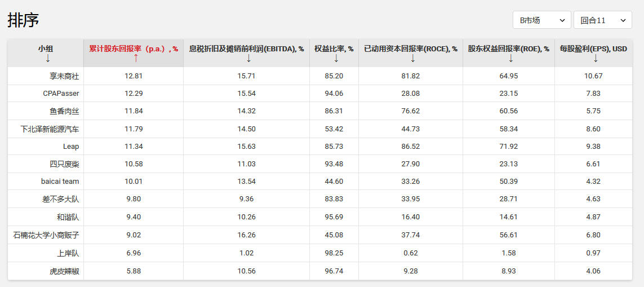Viewport: 644px width, 287px height.
Task: Click the up arrow under 累计股东回报率 header
Action: [x=136, y=58]
